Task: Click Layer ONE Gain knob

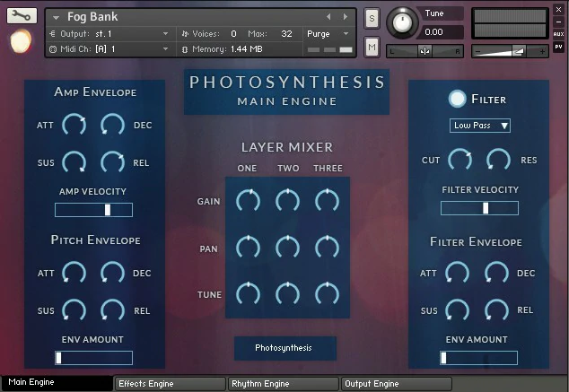Action: tap(249, 201)
